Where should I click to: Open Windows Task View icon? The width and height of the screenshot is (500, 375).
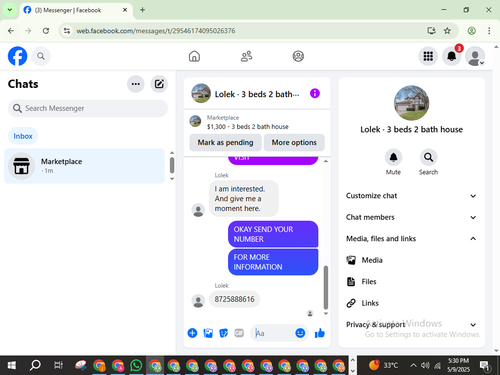coord(58,365)
